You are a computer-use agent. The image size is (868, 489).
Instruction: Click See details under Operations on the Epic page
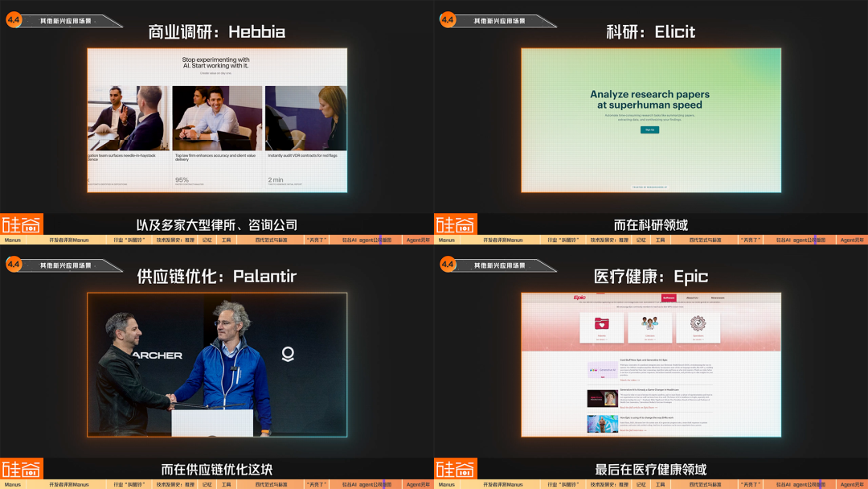(x=698, y=339)
